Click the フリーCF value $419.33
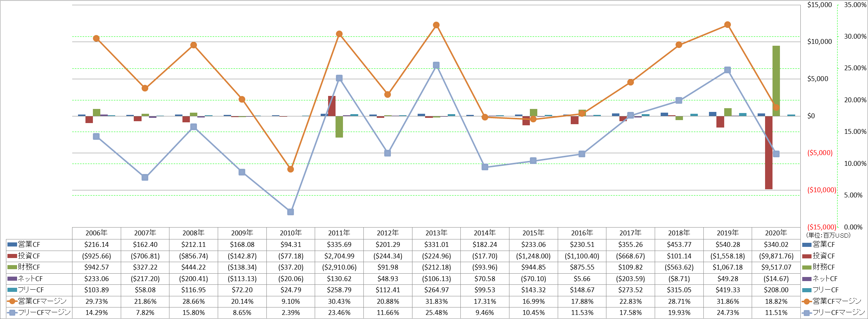 tap(728, 290)
